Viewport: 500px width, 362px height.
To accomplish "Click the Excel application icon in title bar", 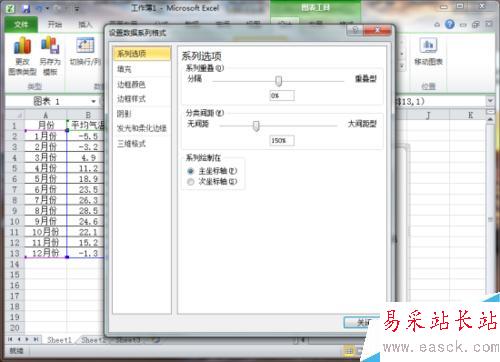I will pos(11,8).
